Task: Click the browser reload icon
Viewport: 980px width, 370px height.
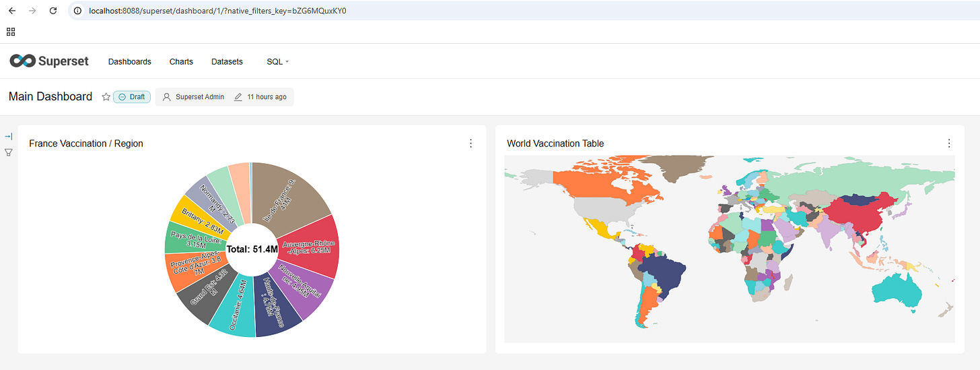Action: click(x=53, y=11)
